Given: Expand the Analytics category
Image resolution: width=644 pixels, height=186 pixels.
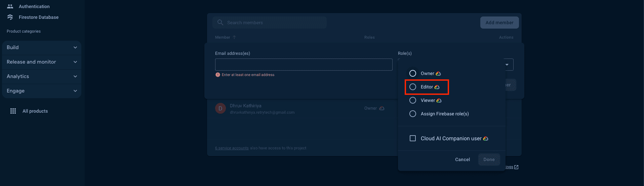Looking at the screenshot, I should click(42, 76).
